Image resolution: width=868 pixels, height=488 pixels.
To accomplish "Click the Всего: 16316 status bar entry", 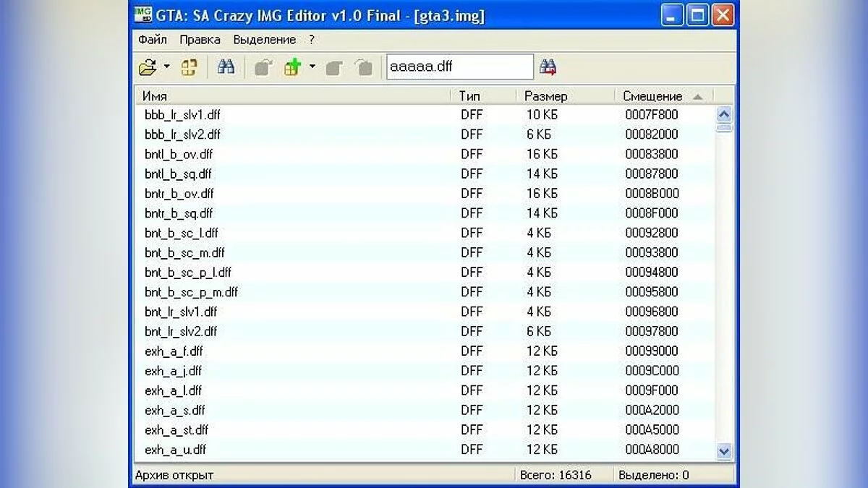I will [x=556, y=475].
